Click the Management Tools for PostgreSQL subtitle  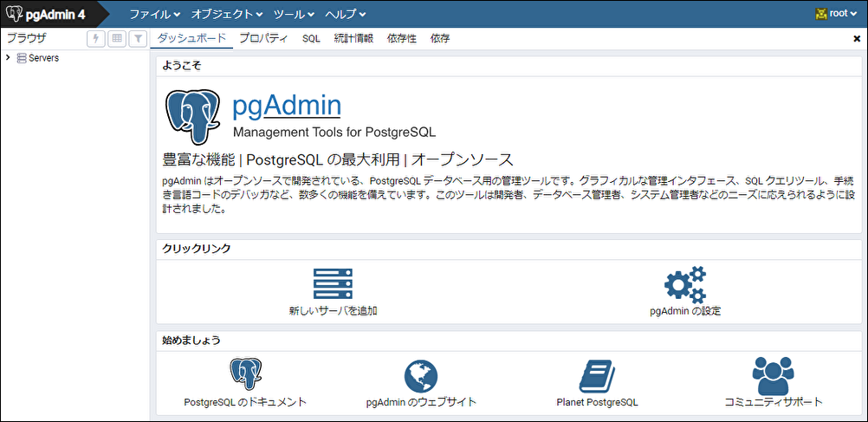tap(334, 133)
